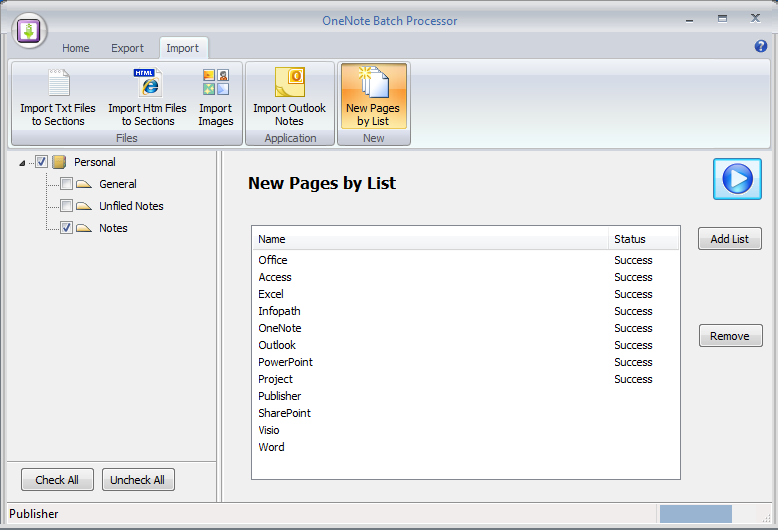The width and height of the screenshot is (778, 530).
Task: Select the General section label
Action: coord(118,184)
